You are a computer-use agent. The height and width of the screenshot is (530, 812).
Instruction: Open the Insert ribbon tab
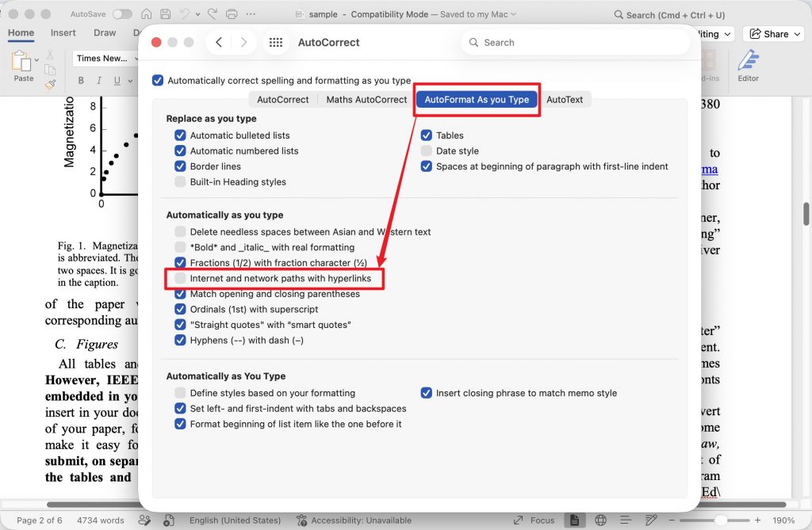pyautogui.click(x=63, y=32)
